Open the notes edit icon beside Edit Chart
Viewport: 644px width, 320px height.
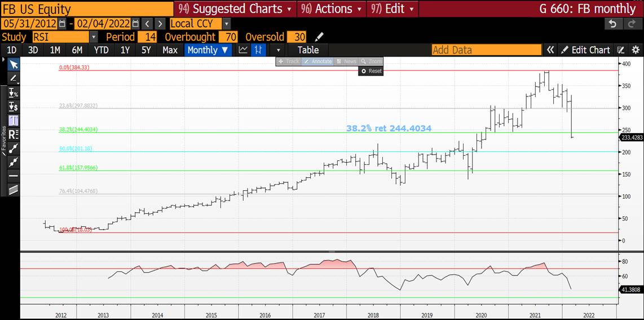pyautogui.click(x=621, y=50)
